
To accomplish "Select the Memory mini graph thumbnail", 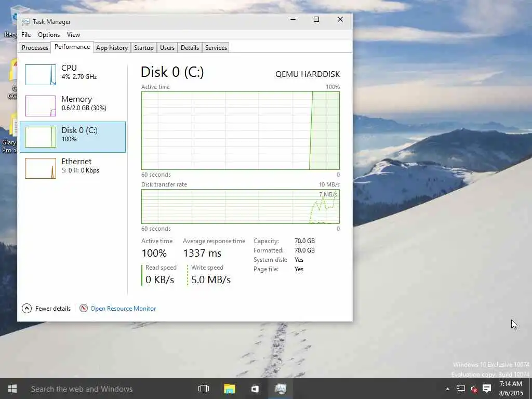I will click(x=41, y=106).
